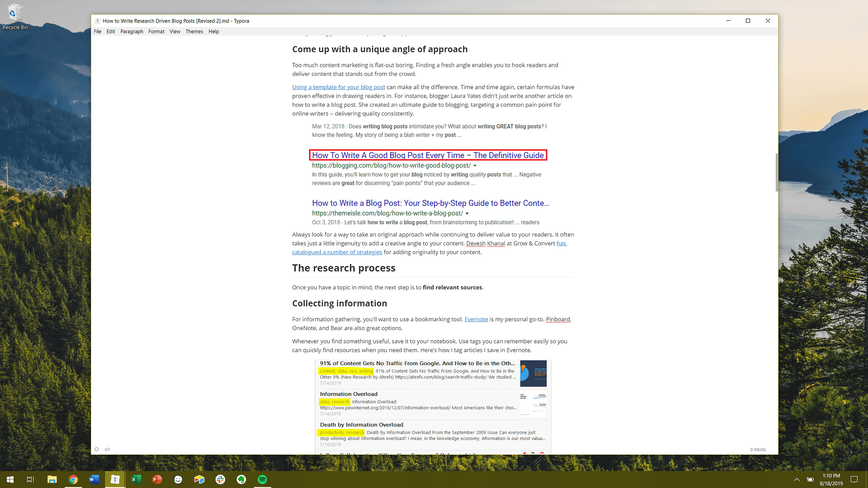This screenshot has height=488, width=868.
Task: Select the Typora icon on the taskbar
Action: (x=115, y=479)
